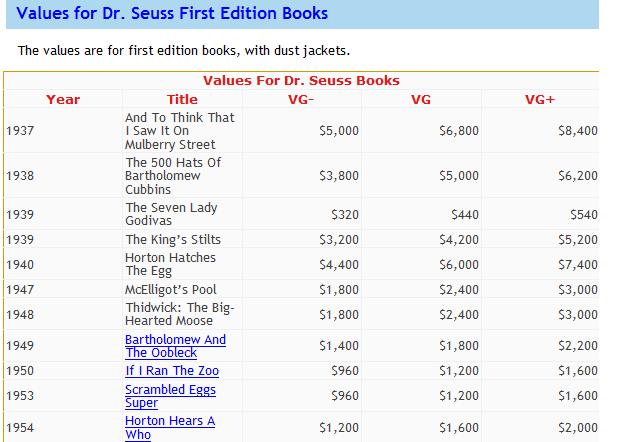622x442 pixels.
Task: Click the McElligot's Pool title cell
Action: click(x=182, y=290)
